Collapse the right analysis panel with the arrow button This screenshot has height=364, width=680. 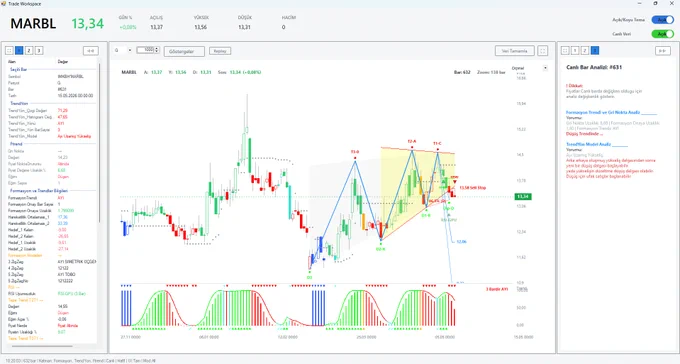[662, 51]
